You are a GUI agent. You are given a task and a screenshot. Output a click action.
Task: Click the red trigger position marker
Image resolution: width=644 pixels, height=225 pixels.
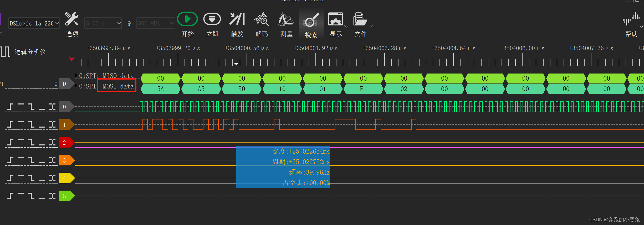71,59
